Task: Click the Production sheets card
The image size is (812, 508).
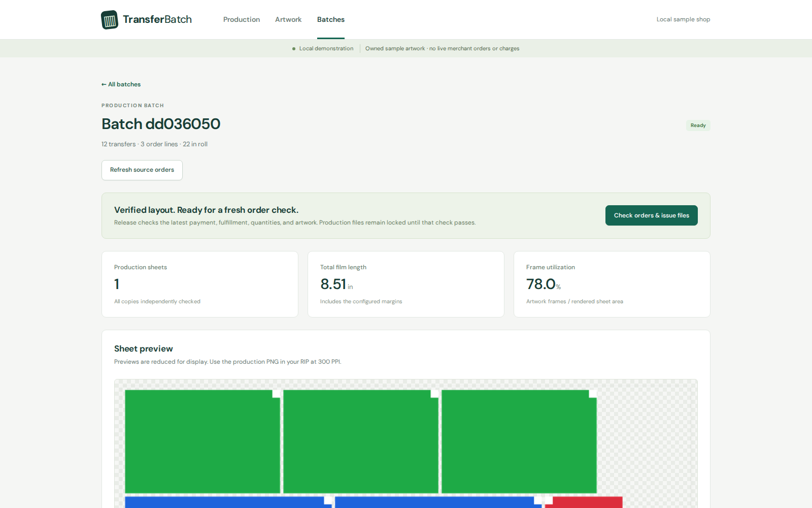Action: pos(200,284)
